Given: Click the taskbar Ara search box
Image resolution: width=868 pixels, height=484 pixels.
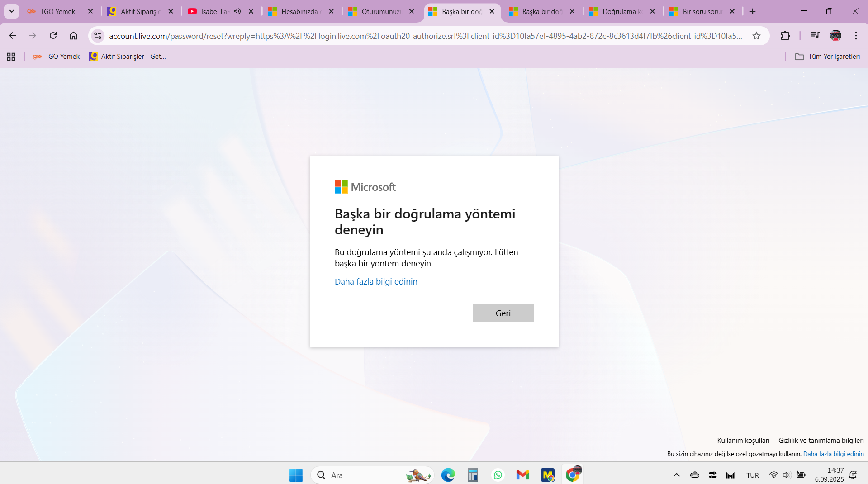Looking at the screenshot, I should [372, 475].
